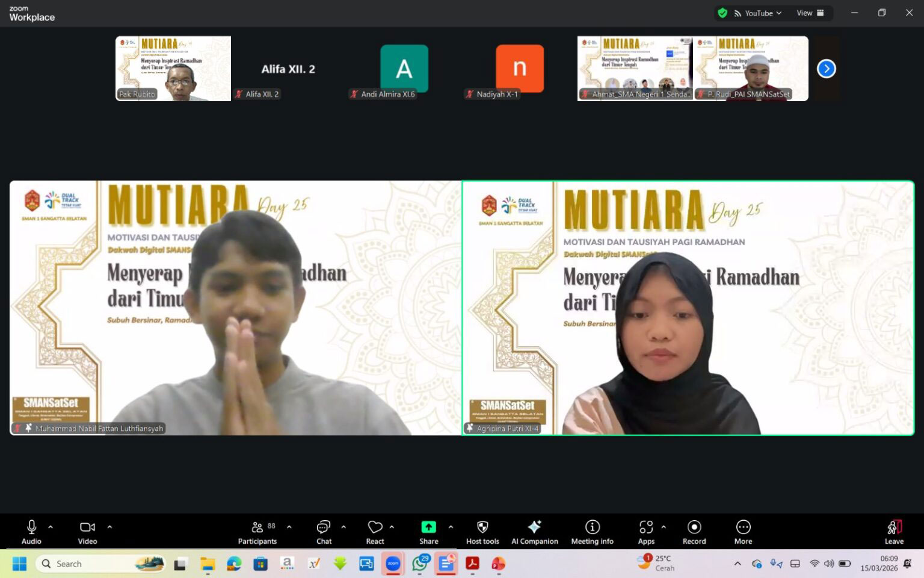Click the React heart icon
This screenshot has height=578, width=924.
pyautogui.click(x=375, y=532)
